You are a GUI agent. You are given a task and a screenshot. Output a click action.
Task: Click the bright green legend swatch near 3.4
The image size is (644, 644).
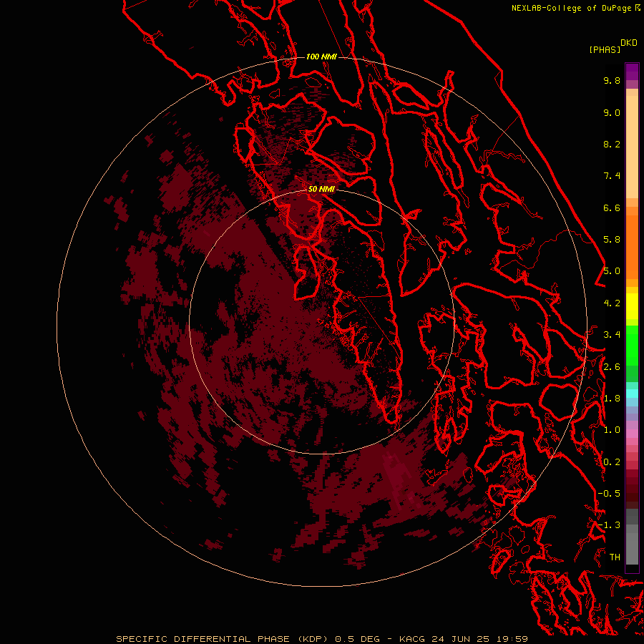632,345
